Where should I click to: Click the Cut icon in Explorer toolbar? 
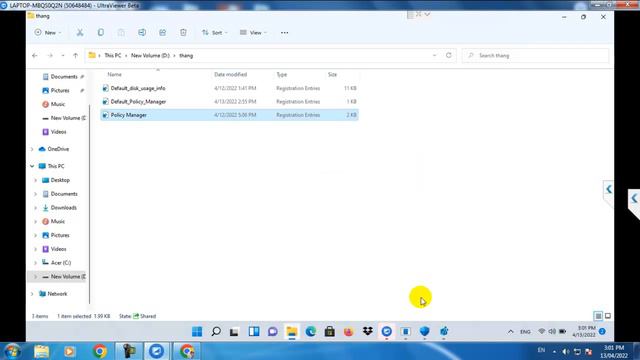point(80,33)
